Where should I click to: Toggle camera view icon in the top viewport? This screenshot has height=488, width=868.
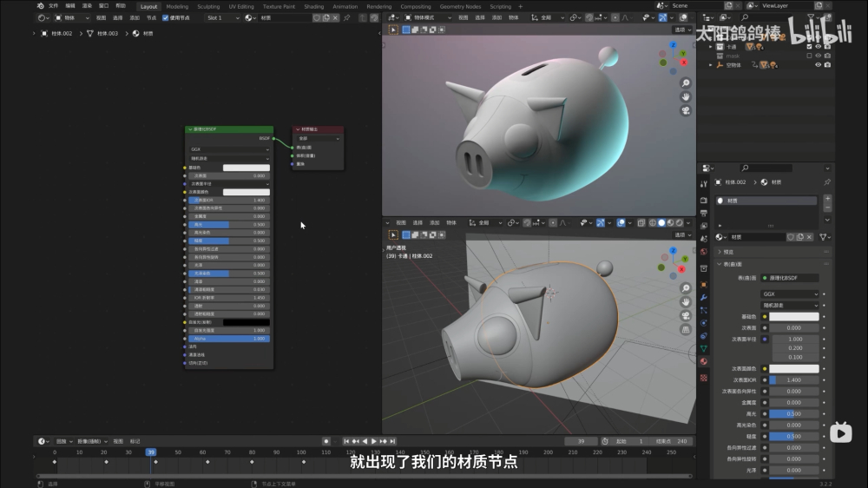click(686, 111)
